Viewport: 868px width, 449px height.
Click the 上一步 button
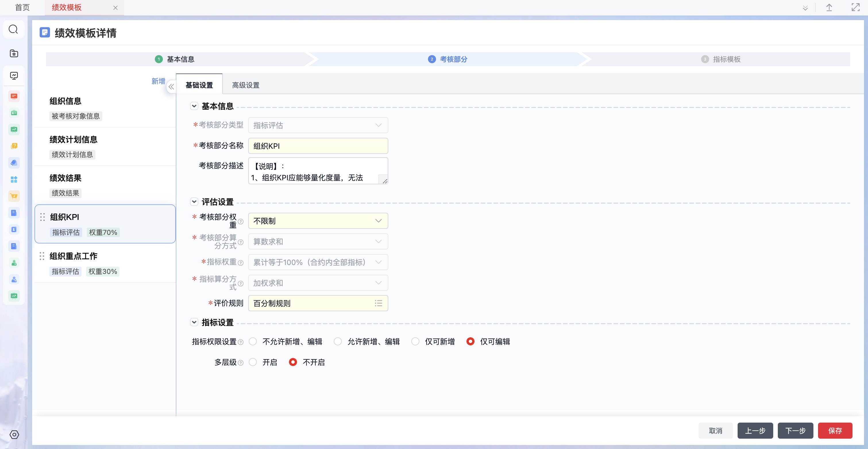point(755,430)
